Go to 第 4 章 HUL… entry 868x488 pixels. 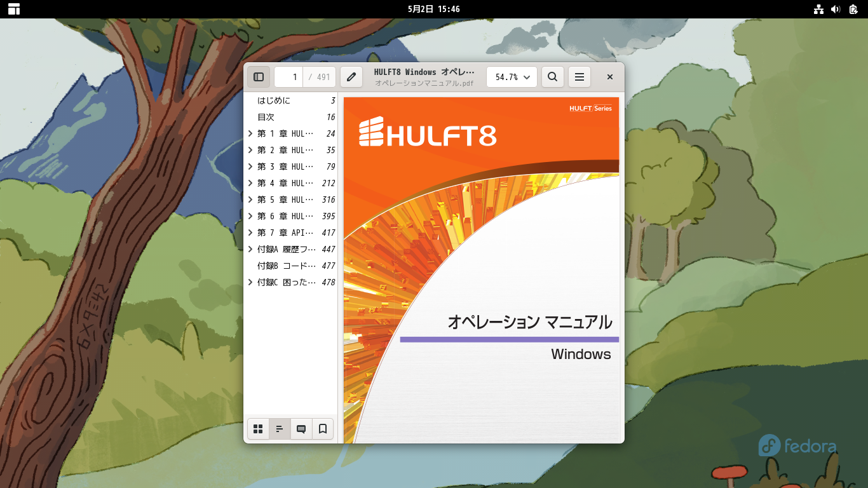285,183
